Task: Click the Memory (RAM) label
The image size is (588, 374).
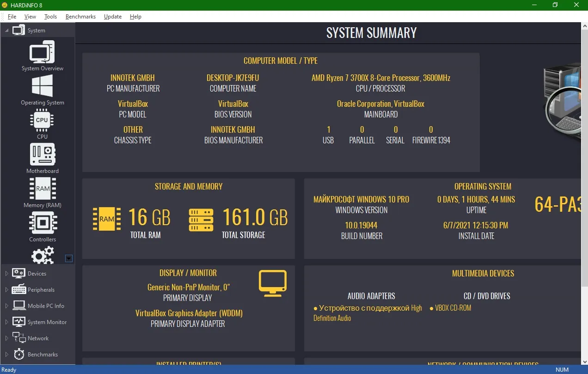Action: coord(43,205)
